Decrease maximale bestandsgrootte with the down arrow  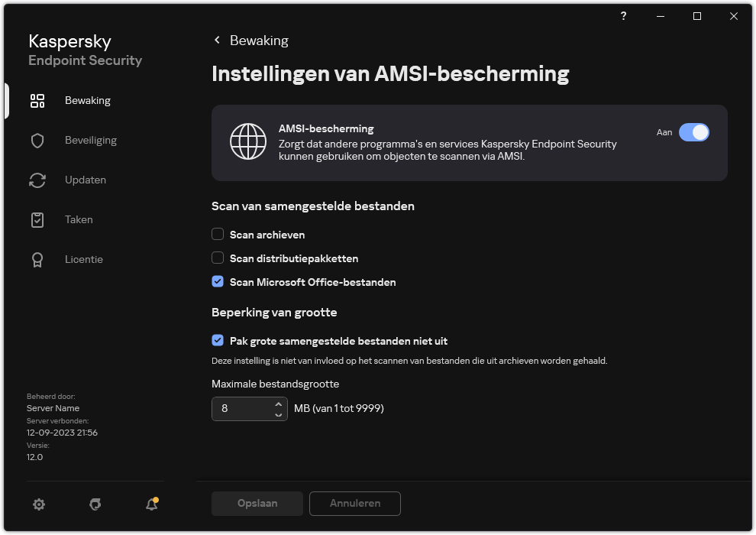(278, 413)
